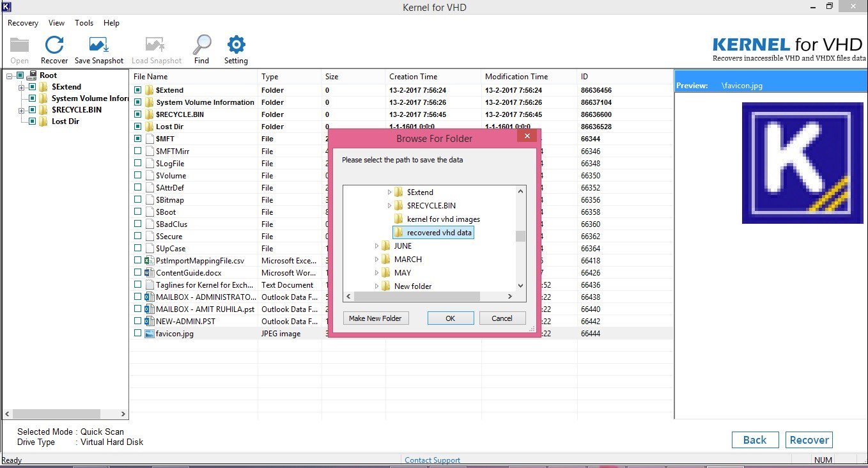868x468 pixels.
Task: Open the Tools menu
Action: [84, 23]
